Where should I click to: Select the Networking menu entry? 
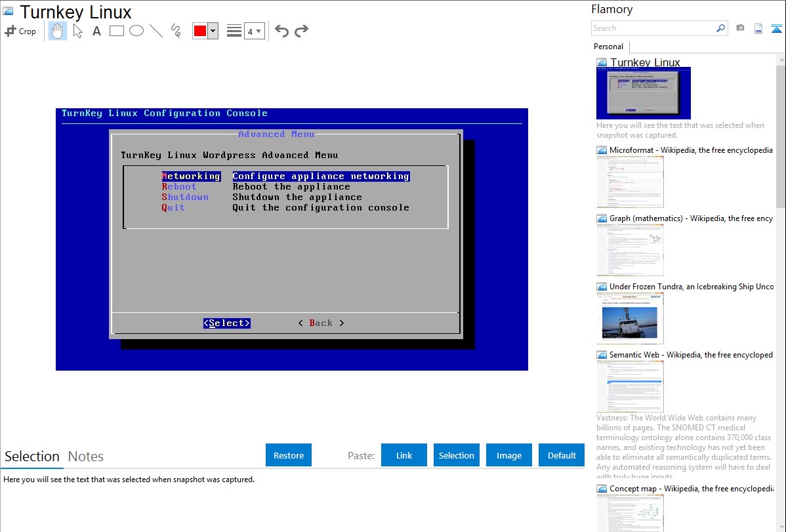[191, 176]
